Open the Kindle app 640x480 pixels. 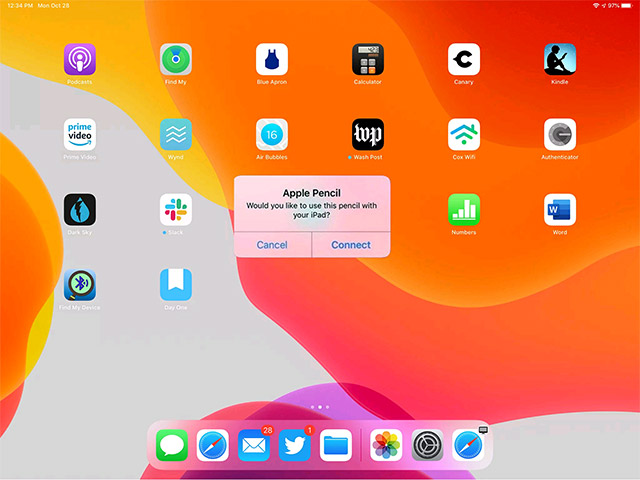pos(560,59)
